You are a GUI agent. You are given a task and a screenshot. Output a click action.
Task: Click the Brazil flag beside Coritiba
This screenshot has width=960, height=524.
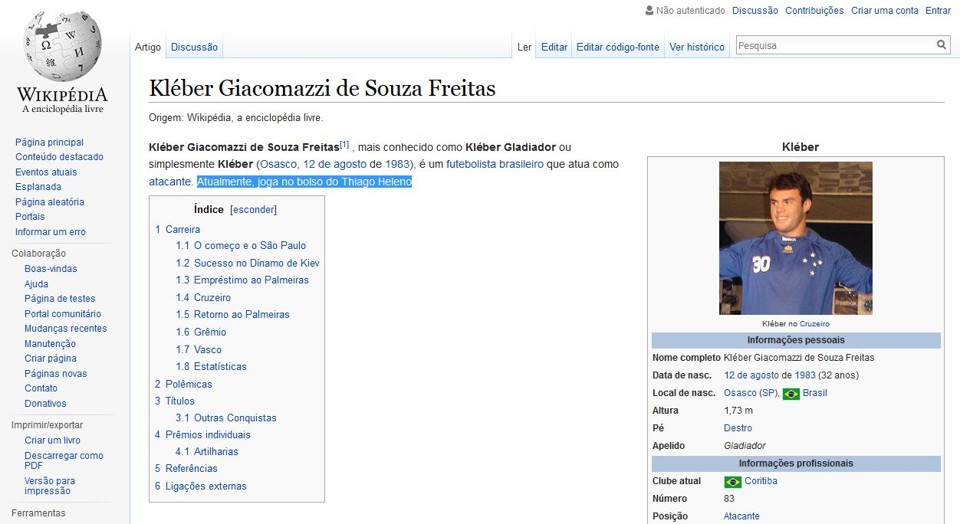732,482
